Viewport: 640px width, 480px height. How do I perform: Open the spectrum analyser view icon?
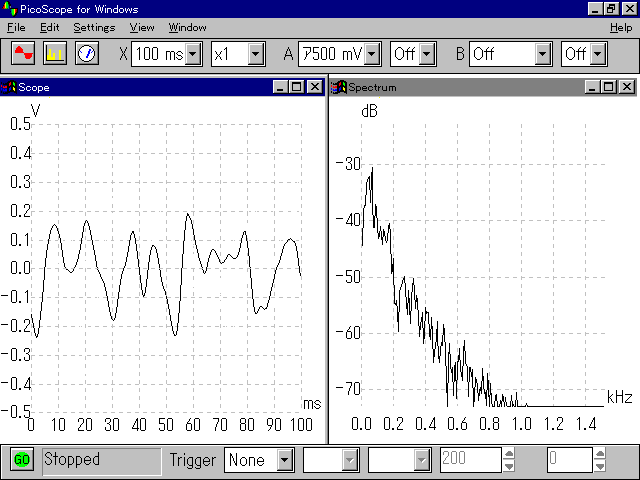pyautogui.click(x=55, y=53)
